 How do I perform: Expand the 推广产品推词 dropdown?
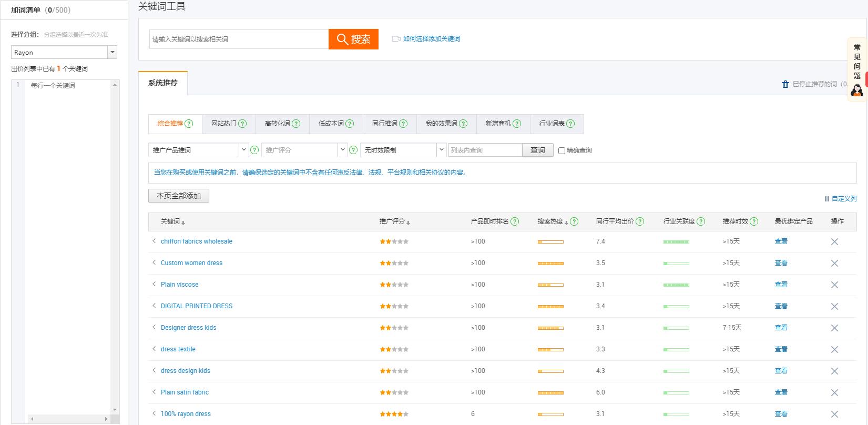[243, 150]
